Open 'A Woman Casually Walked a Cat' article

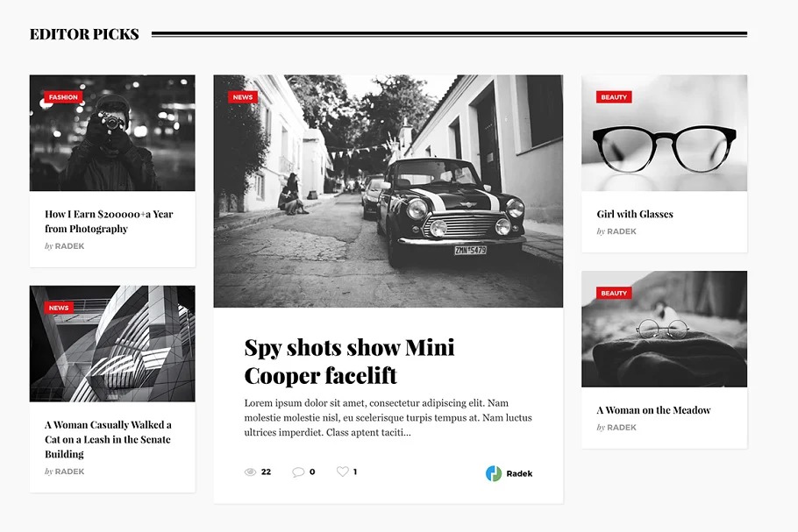[108, 439]
